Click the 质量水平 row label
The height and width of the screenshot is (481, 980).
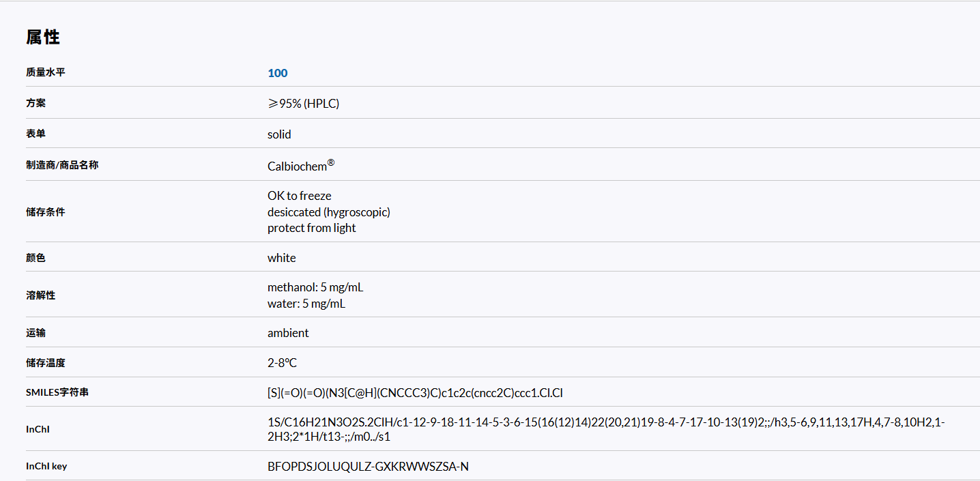click(46, 72)
